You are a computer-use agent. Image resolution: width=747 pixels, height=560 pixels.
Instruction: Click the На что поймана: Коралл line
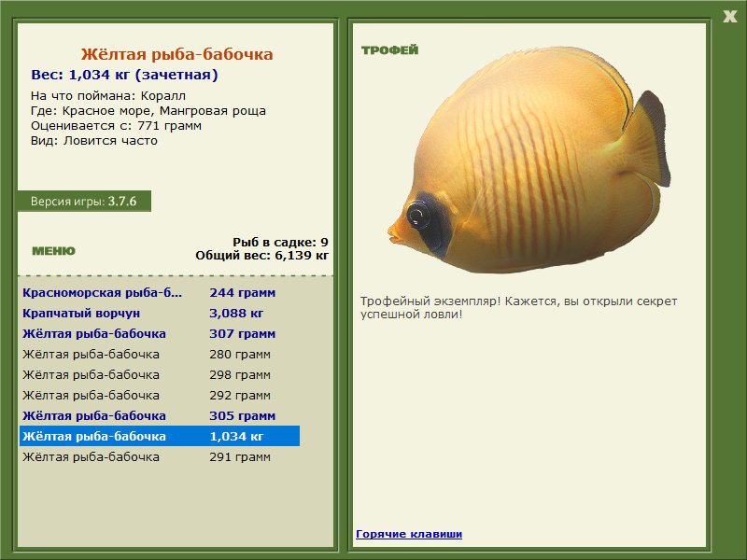108,96
